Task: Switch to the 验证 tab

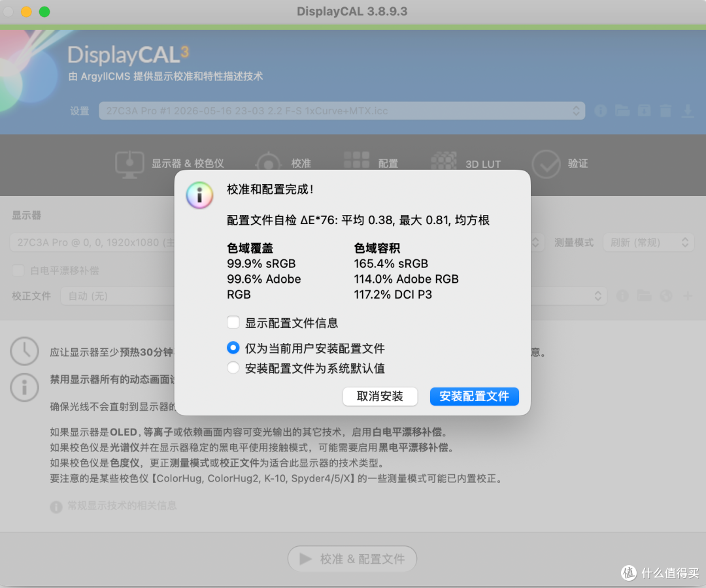Action: [561, 164]
